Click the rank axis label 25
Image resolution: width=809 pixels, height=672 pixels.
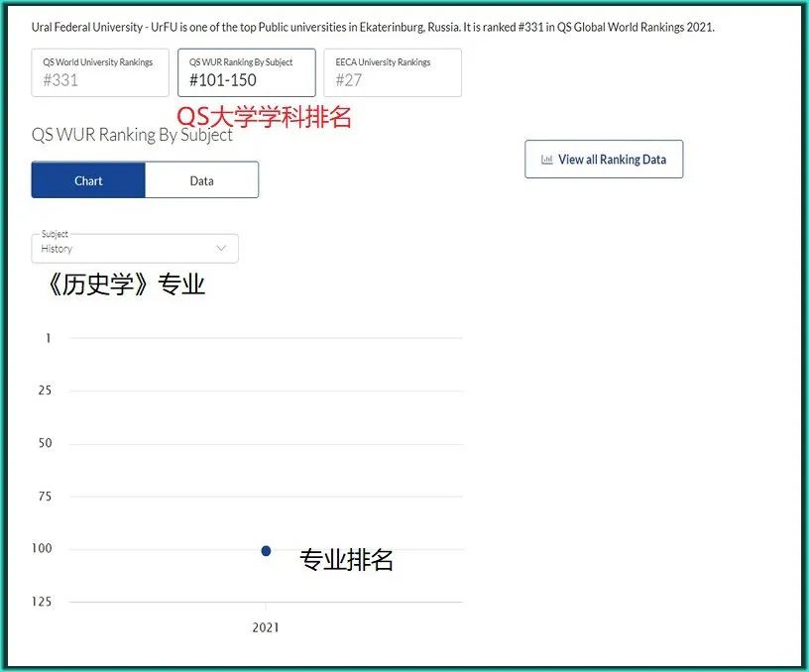(x=45, y=391)
